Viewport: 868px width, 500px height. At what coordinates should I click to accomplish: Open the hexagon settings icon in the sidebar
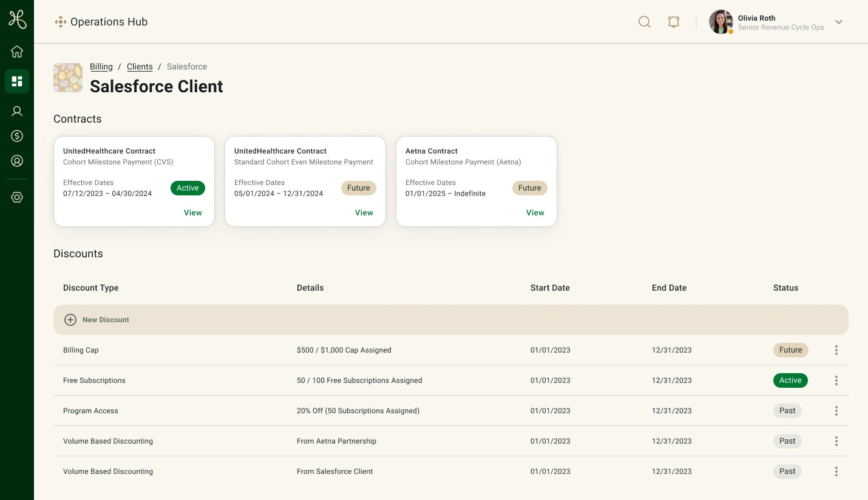(x=17, y=197)
